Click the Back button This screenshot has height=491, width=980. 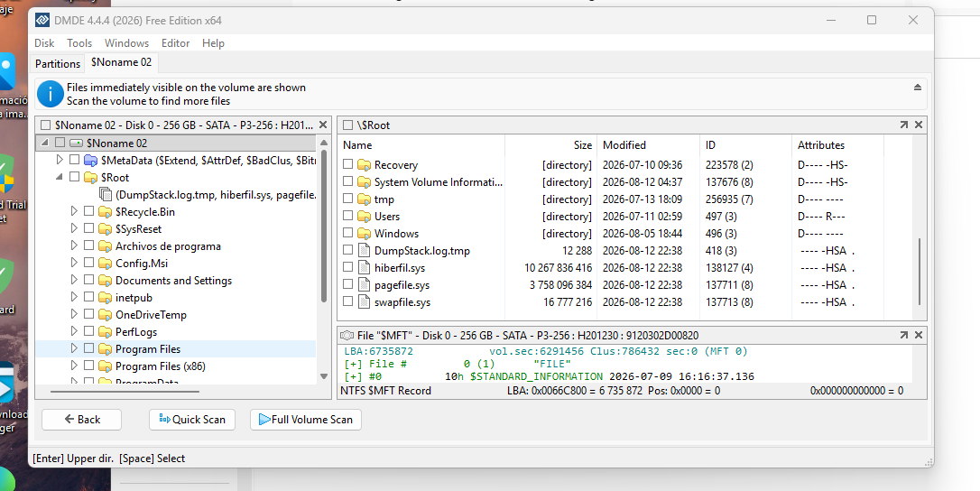tap(82, 420)
